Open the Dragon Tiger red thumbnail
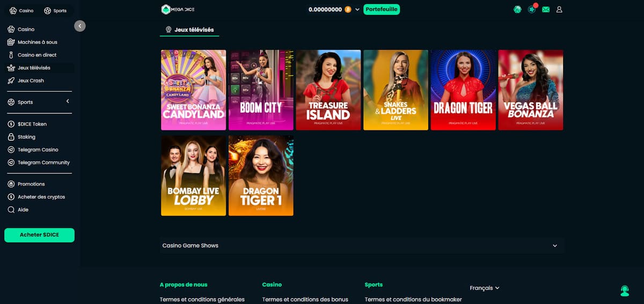644x304 pixels. [463, 90]
